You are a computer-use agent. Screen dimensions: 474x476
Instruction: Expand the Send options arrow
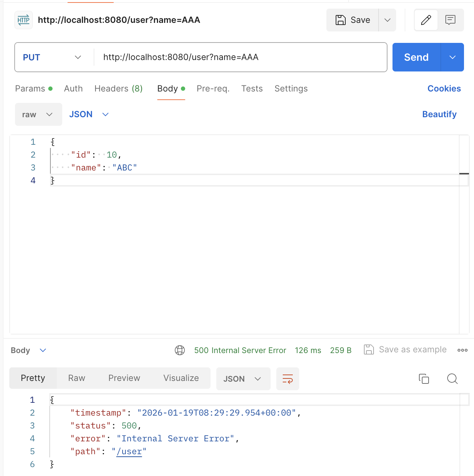[453, 57]
